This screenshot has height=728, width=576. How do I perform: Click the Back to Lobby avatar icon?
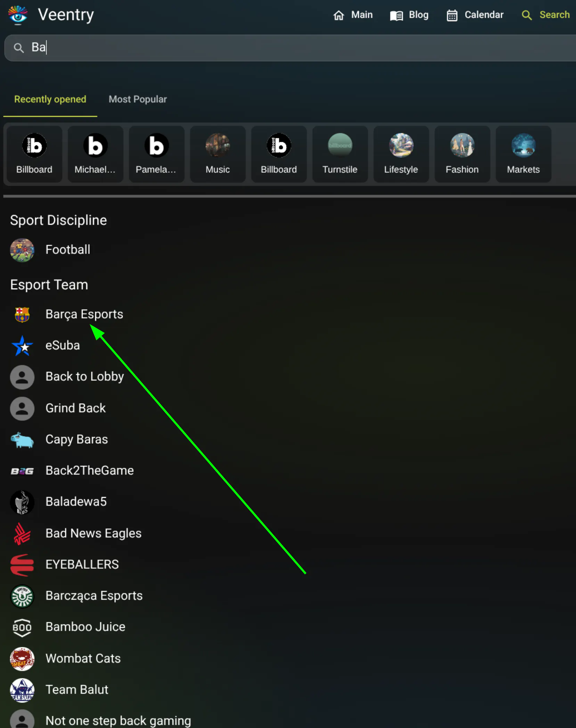click(22, 377)
